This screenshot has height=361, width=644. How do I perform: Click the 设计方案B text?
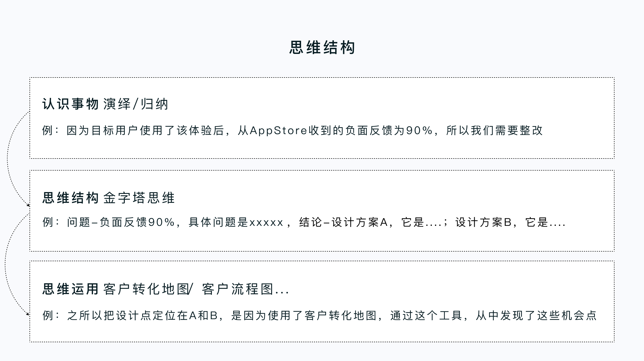pyautogui.click(x=484, y=222)
